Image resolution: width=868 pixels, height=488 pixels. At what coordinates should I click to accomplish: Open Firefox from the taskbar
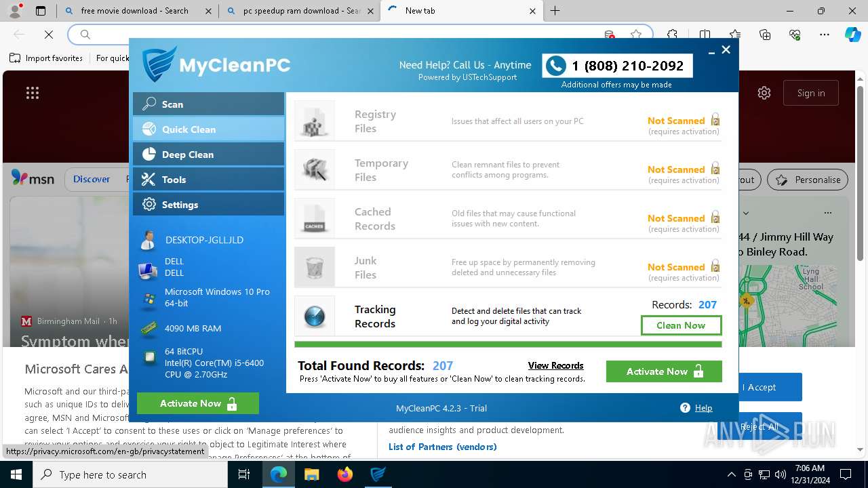pos(344,474)
